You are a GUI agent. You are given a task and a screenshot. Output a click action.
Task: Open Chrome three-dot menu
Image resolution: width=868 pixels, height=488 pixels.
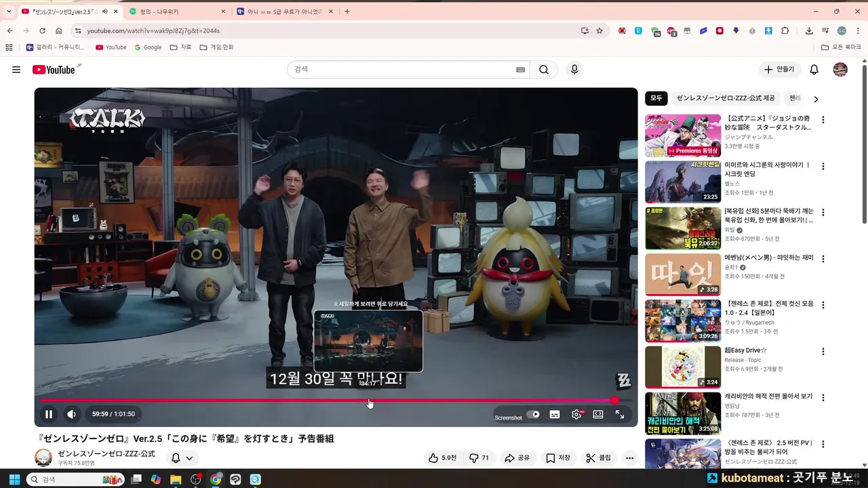tap(858, 30)
